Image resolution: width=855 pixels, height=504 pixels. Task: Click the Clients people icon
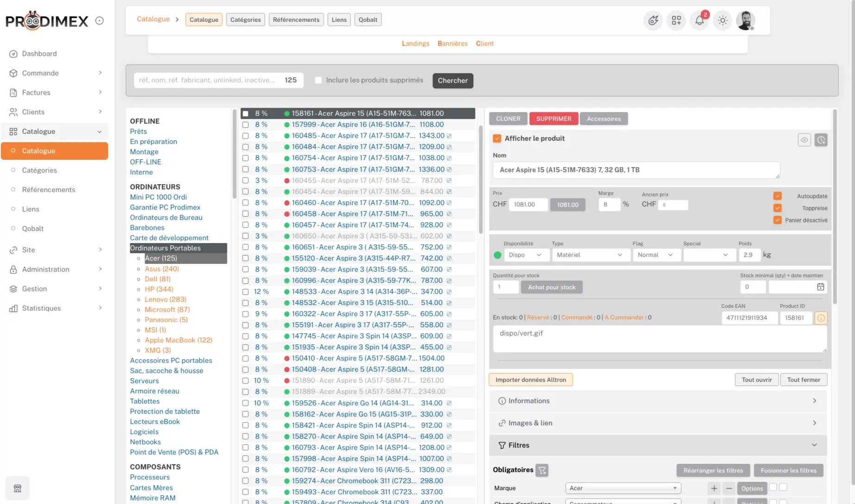pos(13,112)
